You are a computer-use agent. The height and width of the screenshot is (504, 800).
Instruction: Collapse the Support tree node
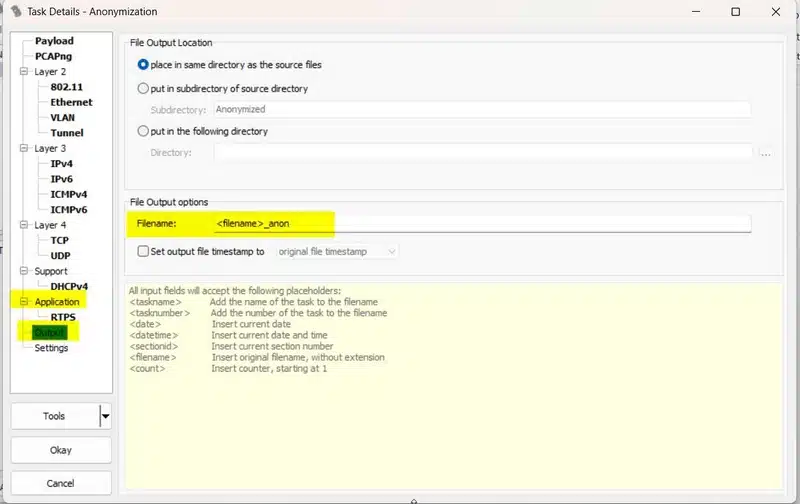coord(23,271)
